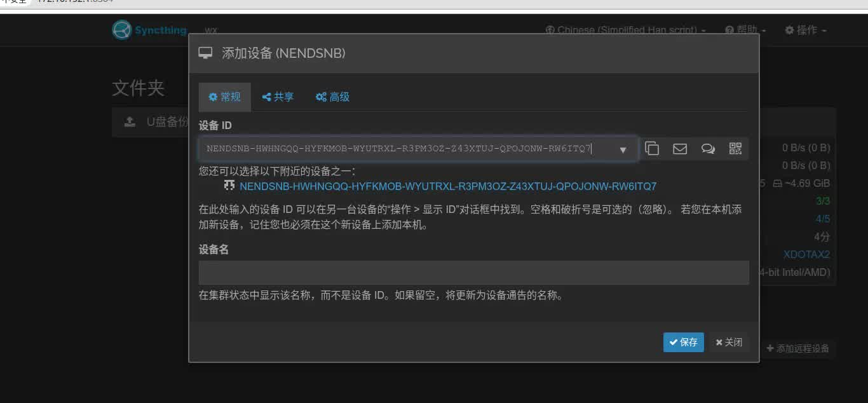Viewport: 868px width, 403px height.
Task: Switch to the 共享 sharing tab
Action: tap(278, 97)
